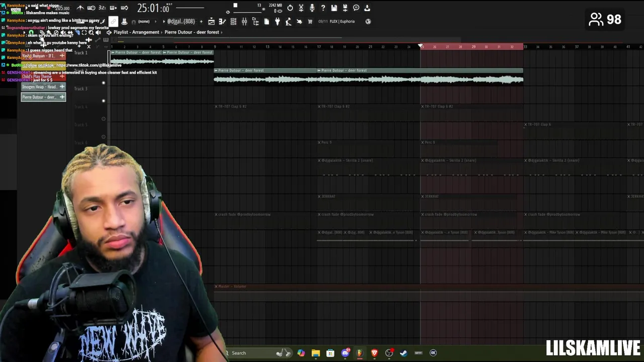Toggle the countdown before recording button
Image resolution: width=644 pixels, height=362 pixels.
(x=102, y=8)
